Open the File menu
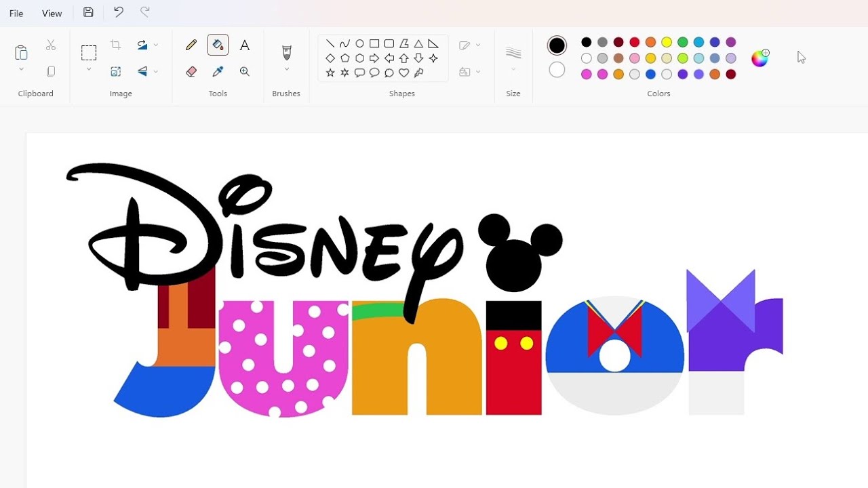Viewport: 868px width, 488px height. [x=16, y=14]
